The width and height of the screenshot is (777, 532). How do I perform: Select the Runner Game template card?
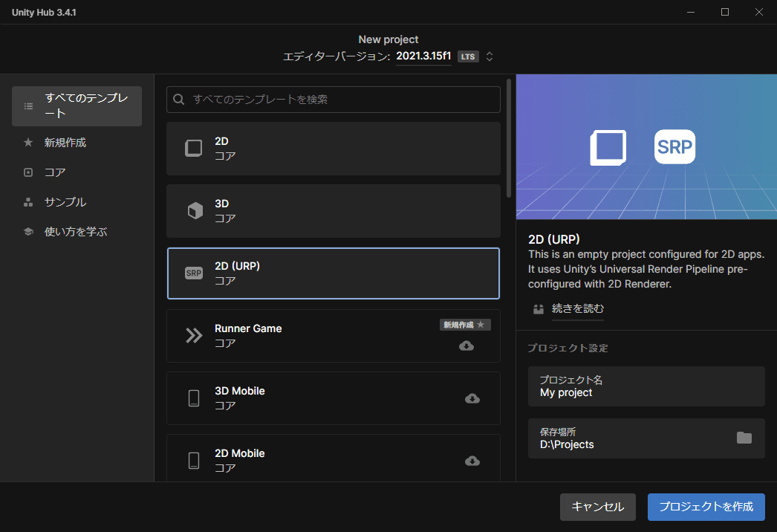pyautogui.click(x=334, y=336)
